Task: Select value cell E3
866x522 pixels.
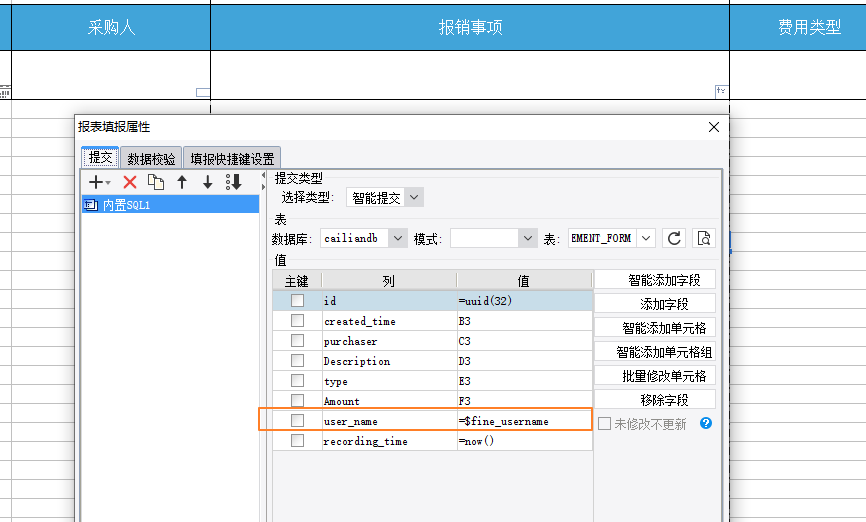Action: (x=525, y=381)
